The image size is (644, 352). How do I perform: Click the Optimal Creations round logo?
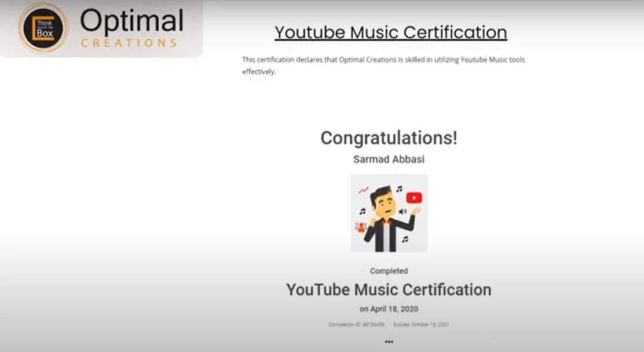(43, 28)
